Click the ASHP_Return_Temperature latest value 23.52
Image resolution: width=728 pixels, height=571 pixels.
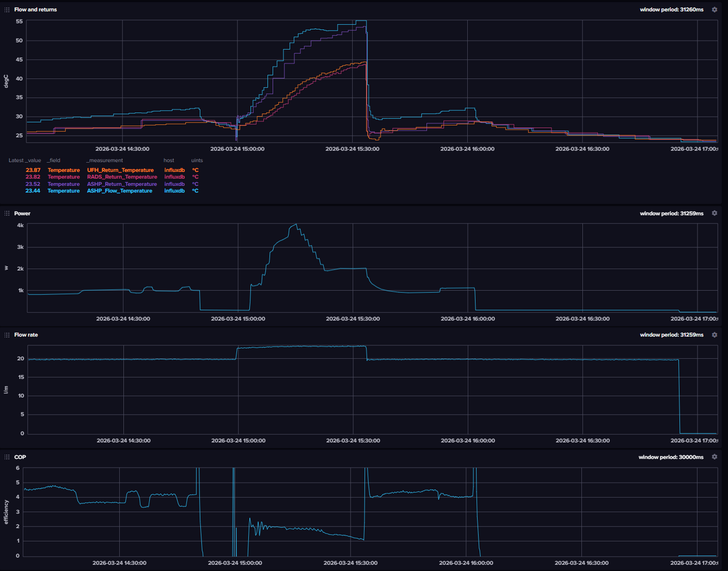click(33, 184)
